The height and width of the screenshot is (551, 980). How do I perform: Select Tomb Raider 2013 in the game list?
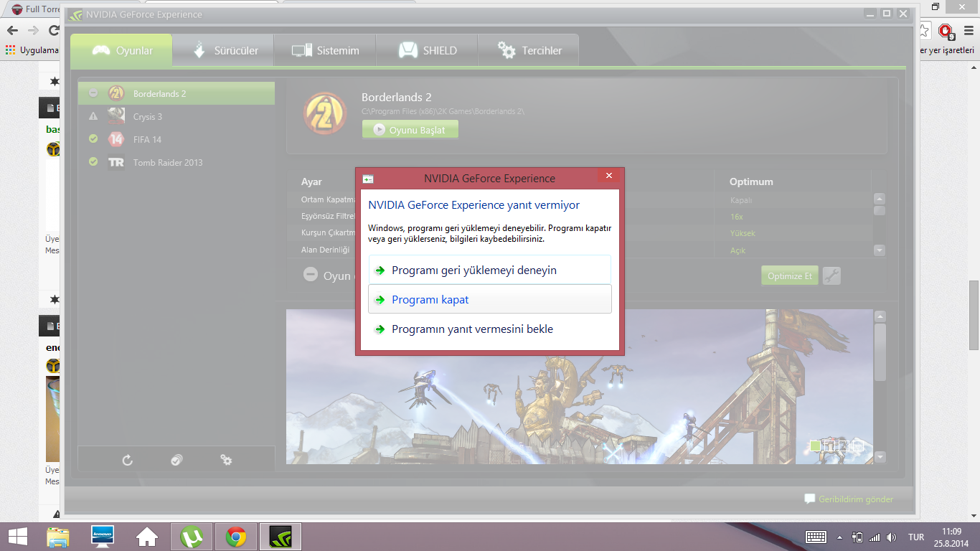pyautogui.click(x=176, y=162)
